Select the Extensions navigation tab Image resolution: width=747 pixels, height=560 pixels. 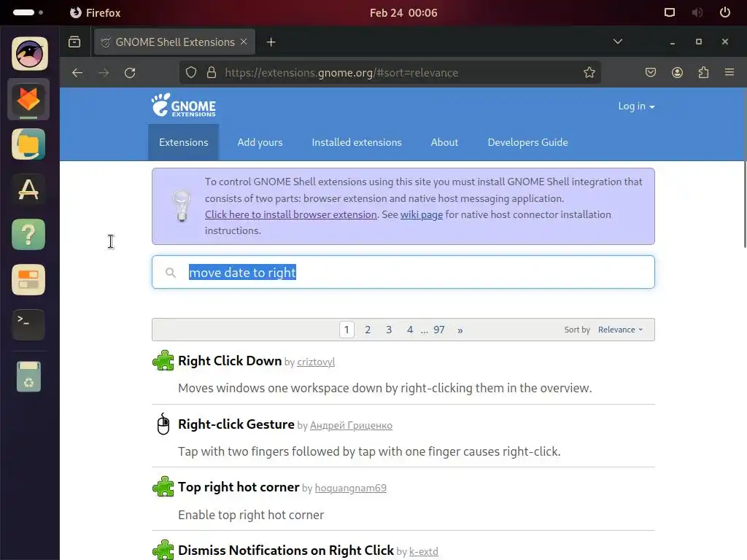click(183, 142)
